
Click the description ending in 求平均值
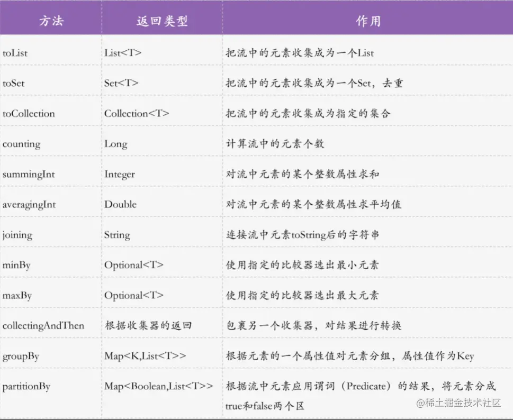[x=313, y=205]
